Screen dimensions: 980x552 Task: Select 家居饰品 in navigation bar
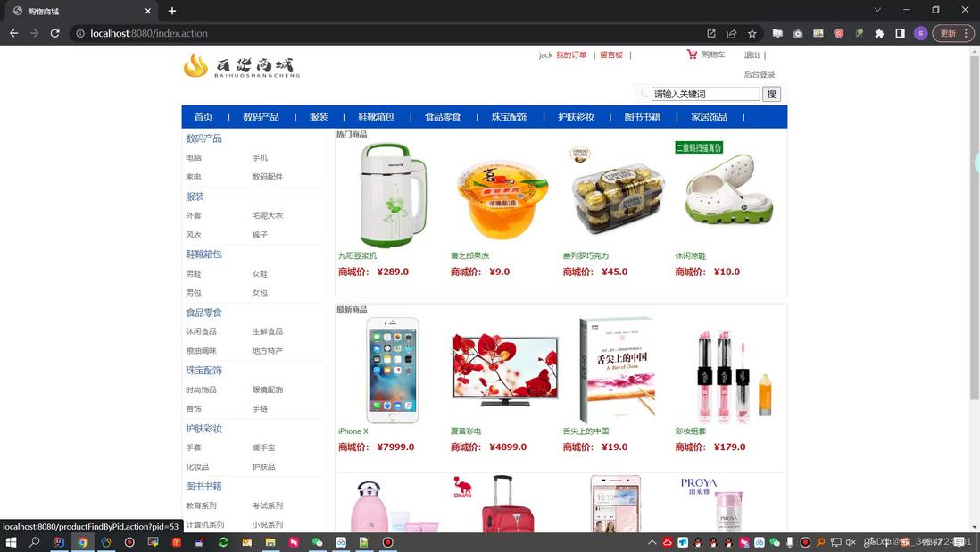[x=709, y=117]
